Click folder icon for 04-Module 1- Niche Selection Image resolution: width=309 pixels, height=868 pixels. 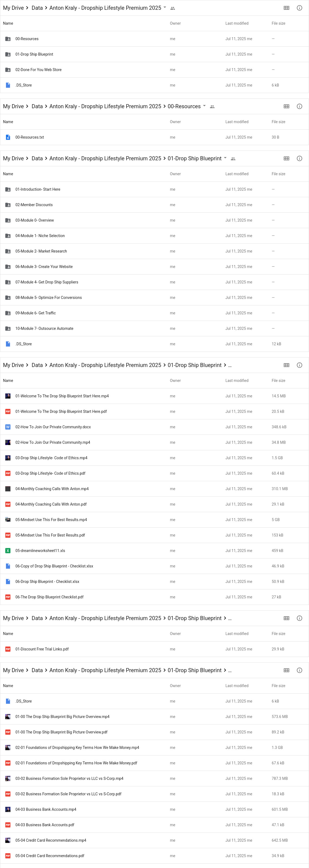tap(8, 236)
